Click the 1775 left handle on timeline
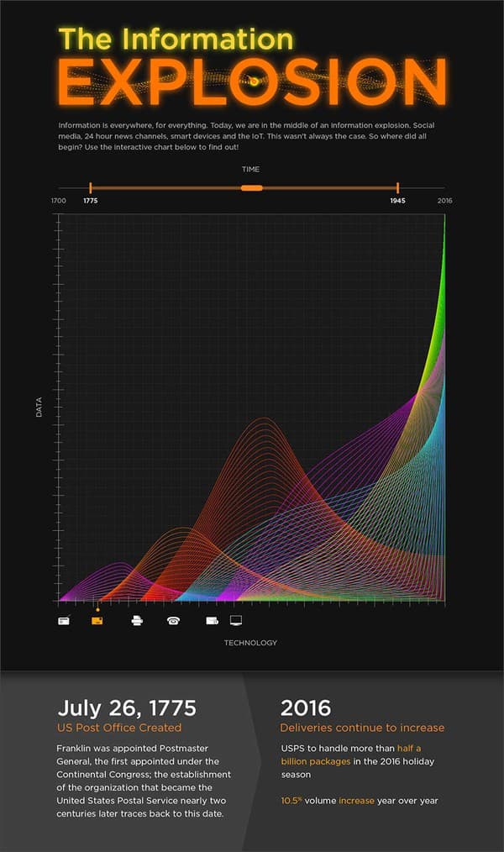Screen dimensions: 504x852 pyautogui.click(x=91, y=188)
